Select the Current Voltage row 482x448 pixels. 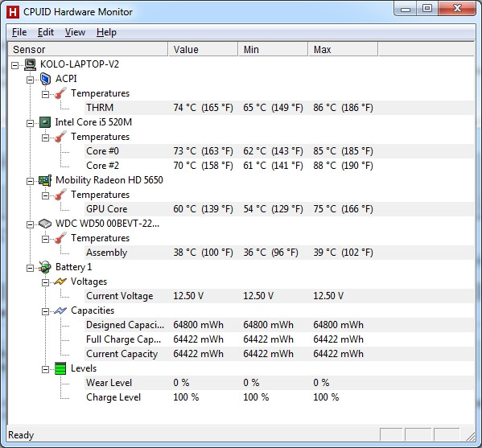pos(279,296)
